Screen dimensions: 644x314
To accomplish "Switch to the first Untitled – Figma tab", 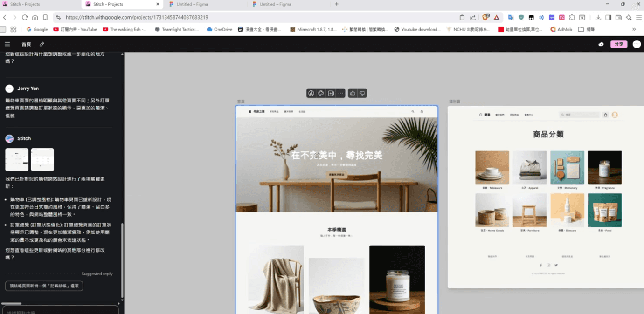I will (205, 4).
